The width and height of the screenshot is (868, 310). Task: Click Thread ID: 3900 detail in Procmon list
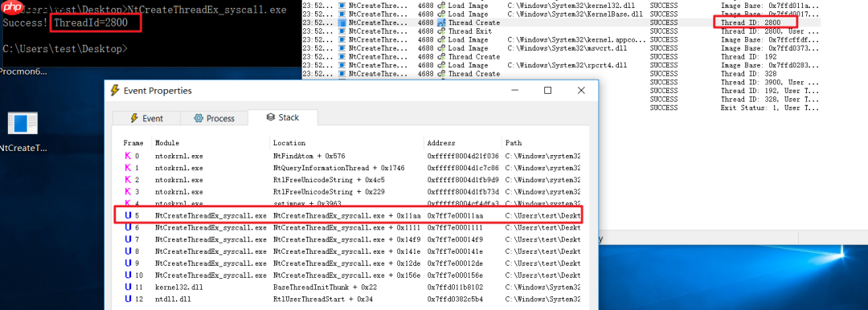coord(769,82)
